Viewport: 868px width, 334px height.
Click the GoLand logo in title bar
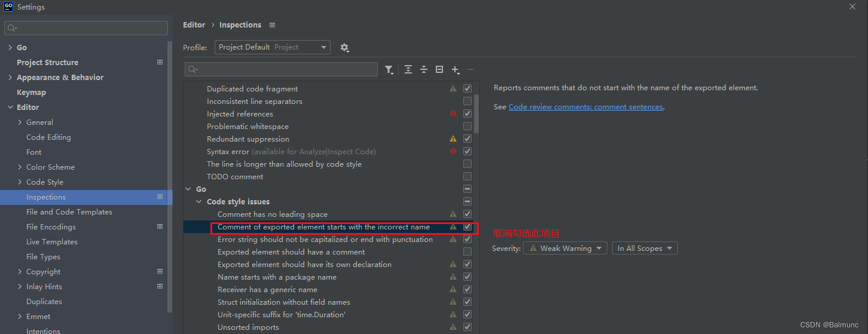click(x=8, y=7)
